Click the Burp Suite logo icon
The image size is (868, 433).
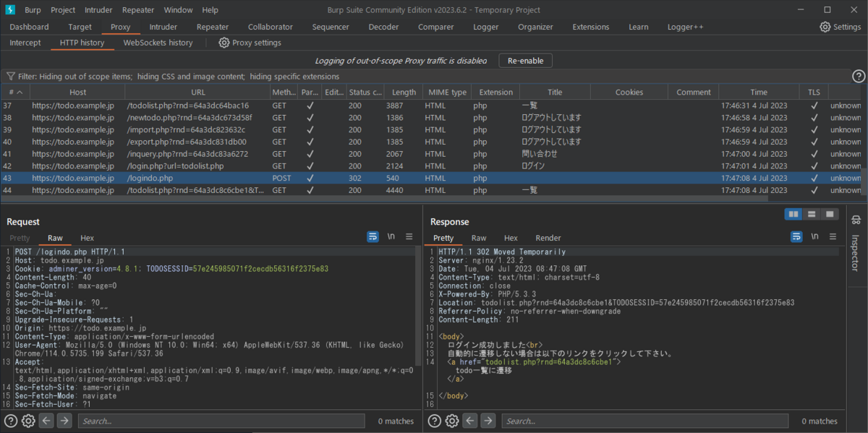9,10
